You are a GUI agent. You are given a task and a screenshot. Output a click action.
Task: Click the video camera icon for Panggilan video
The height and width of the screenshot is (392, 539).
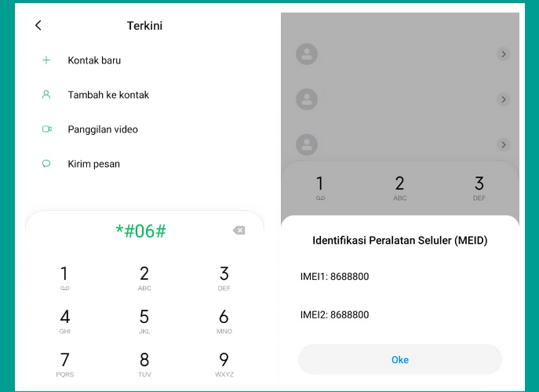pos(47,129)
